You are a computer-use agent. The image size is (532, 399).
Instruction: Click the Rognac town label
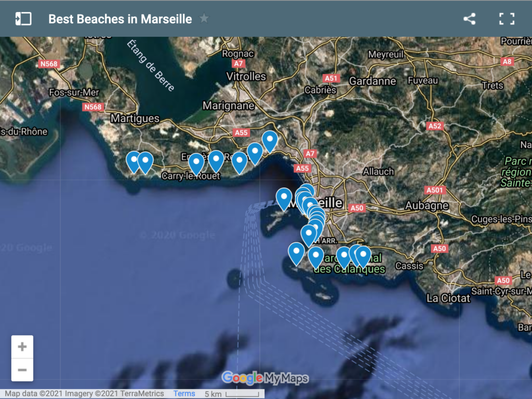[238, 54]
